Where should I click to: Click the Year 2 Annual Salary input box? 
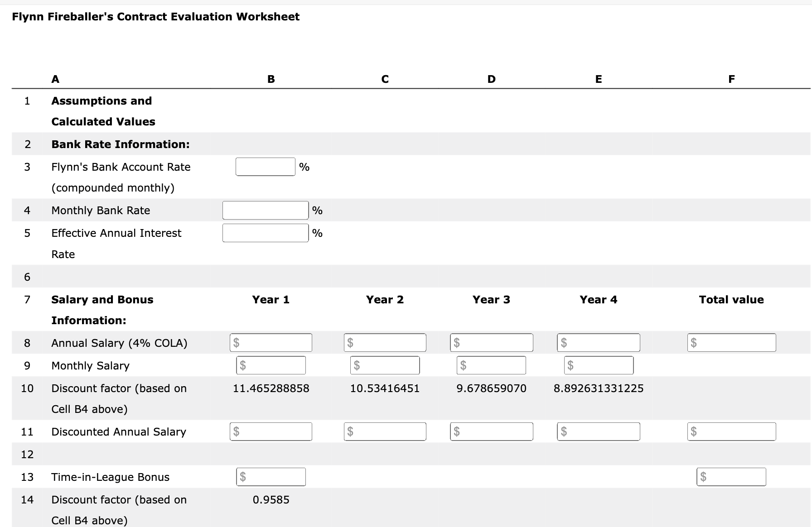[385, 342]
